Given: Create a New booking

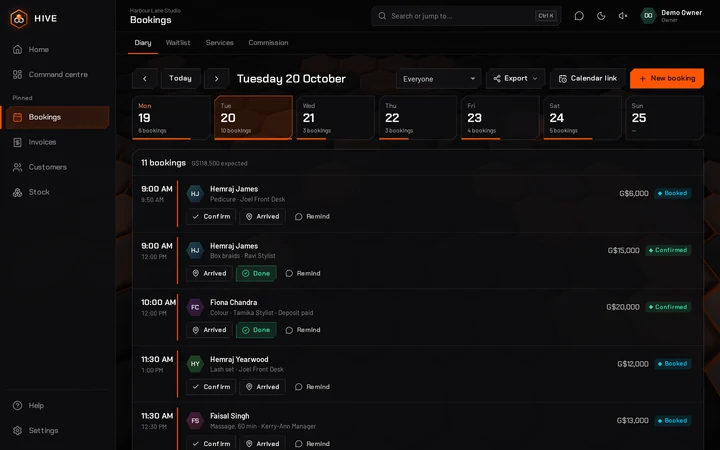Looking at the screenshot, I should (667, 79).
